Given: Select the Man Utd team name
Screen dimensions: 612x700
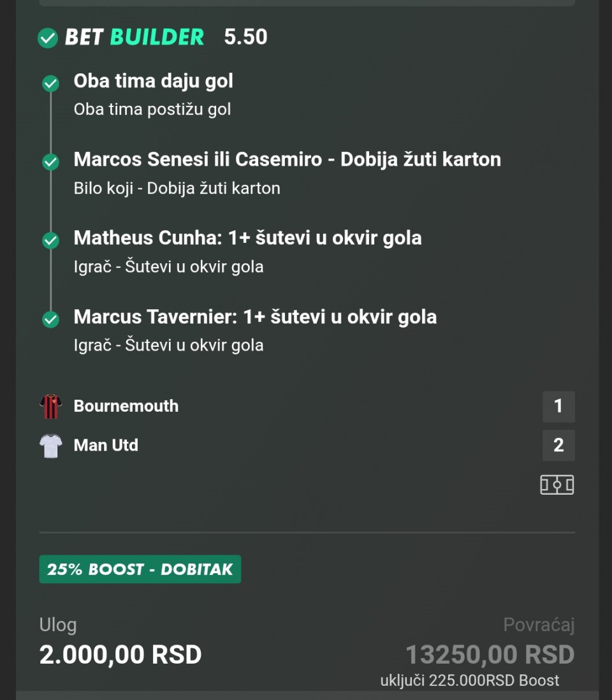Looking at the screenshot, I should point(106,445).
